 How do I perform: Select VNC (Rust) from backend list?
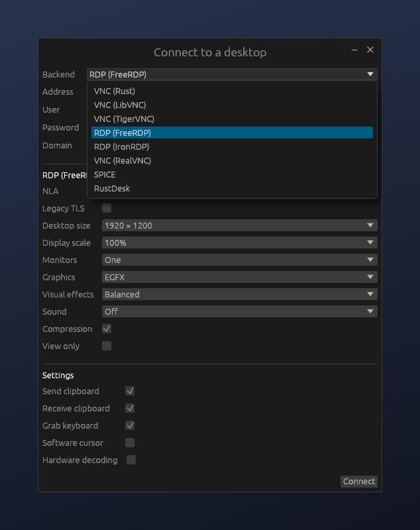(232, 91)
